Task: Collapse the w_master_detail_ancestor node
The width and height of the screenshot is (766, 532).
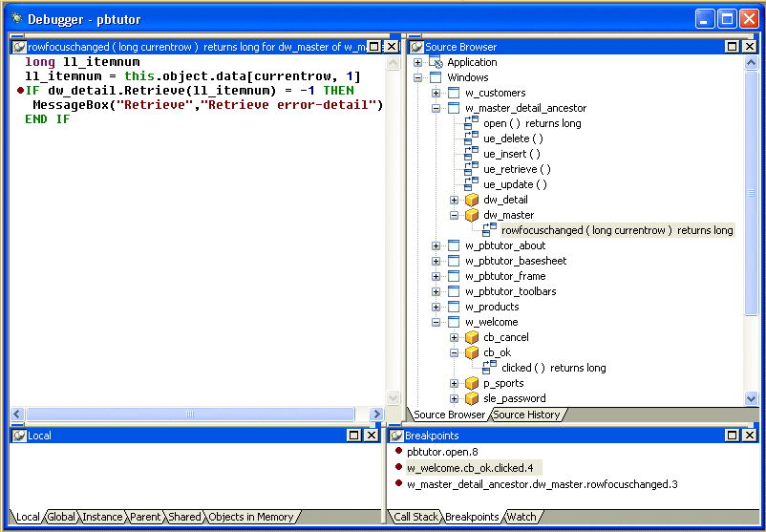Action: [x=436, y=108]
